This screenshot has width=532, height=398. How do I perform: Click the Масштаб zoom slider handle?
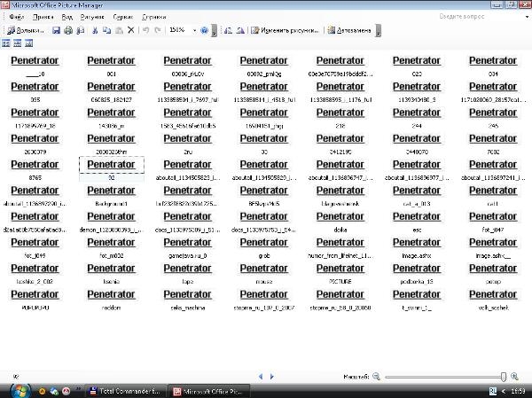(504, 377)
